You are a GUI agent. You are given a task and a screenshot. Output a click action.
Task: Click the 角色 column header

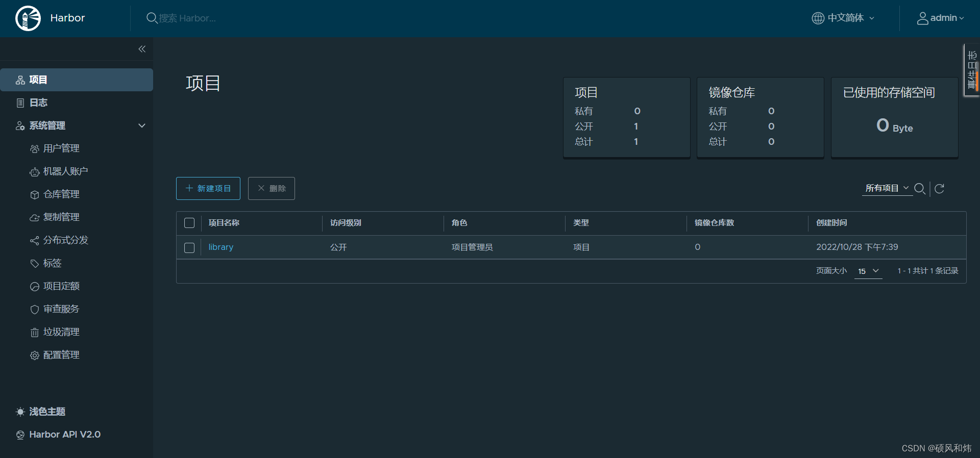pyautogui.click(x=459, y=223)
